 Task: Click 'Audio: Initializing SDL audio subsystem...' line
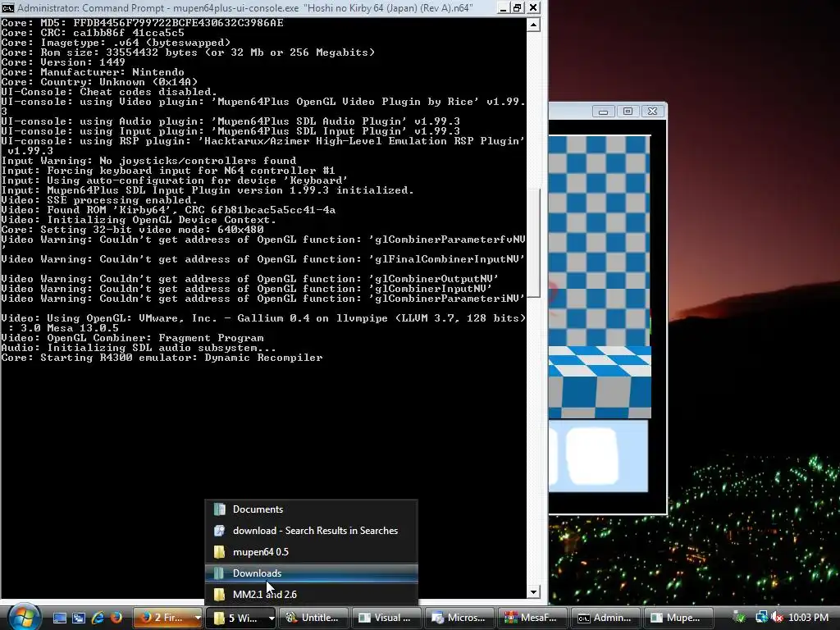tap(139, 348)
